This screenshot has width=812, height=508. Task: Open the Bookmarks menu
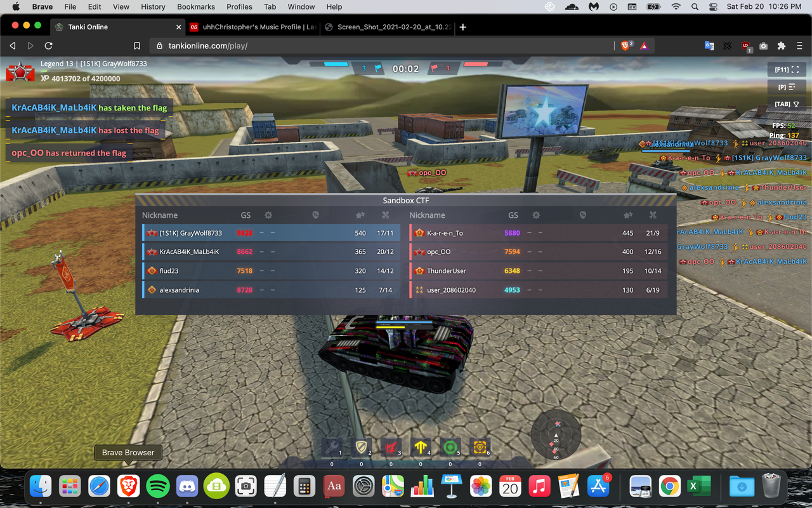195,7
